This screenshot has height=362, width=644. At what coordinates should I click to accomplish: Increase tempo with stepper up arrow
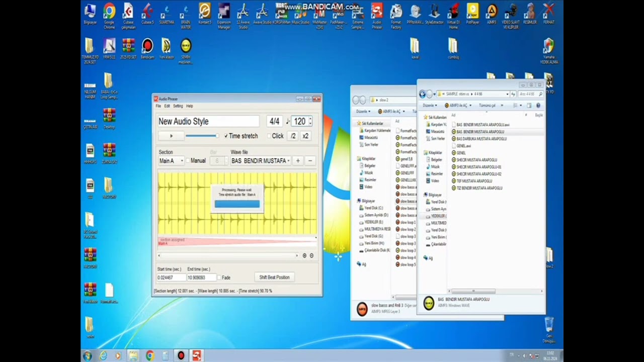pyautogui.click(x=310, y=119)
